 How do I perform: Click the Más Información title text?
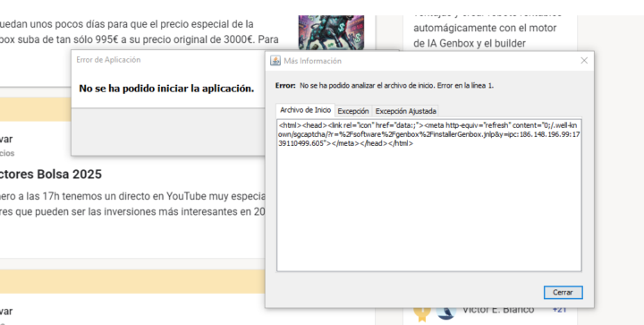pyautogui.click(x=312, y=61)
